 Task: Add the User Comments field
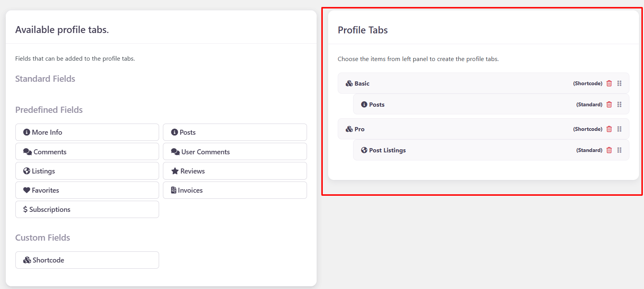pyautogui.click(x=235, y=152)
